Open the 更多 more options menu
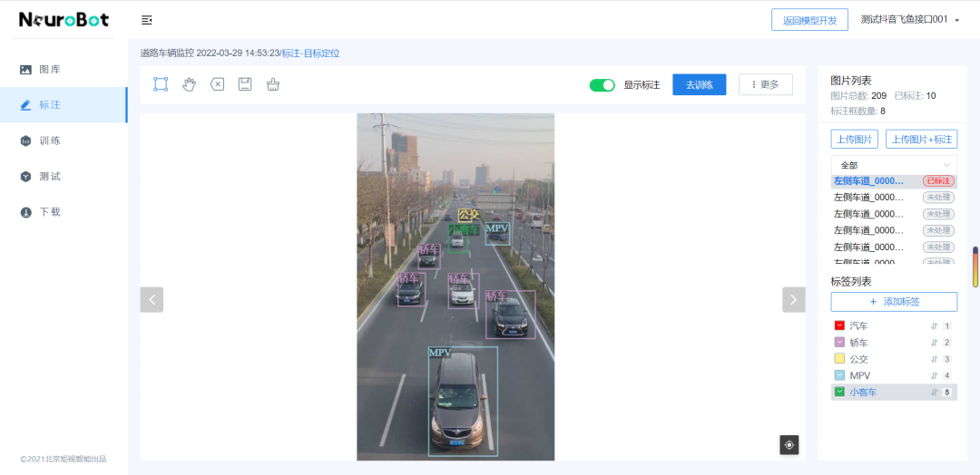This screenshot has height=475, width=980. [766, 84]
